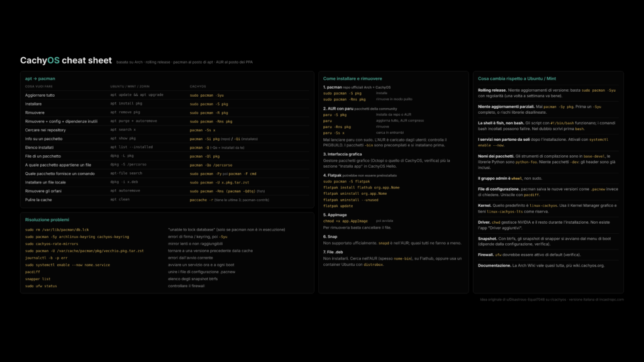Click the 'Rolling release.' bold label
This screenshot has width=644, height=362.
[492, 90]
